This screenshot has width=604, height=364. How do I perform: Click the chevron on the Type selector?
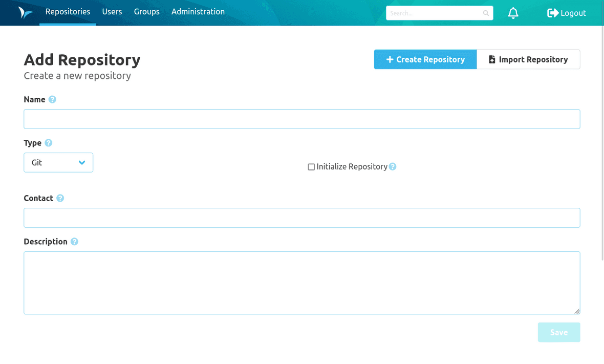point(82,162)
